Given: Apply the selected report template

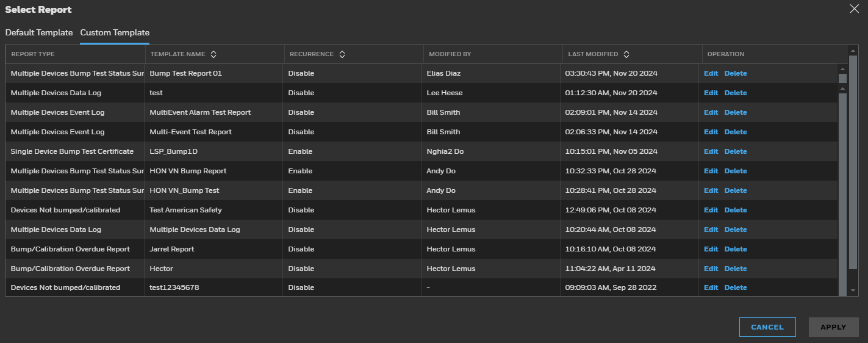Looking at the screenshot, I should point(833,327).
